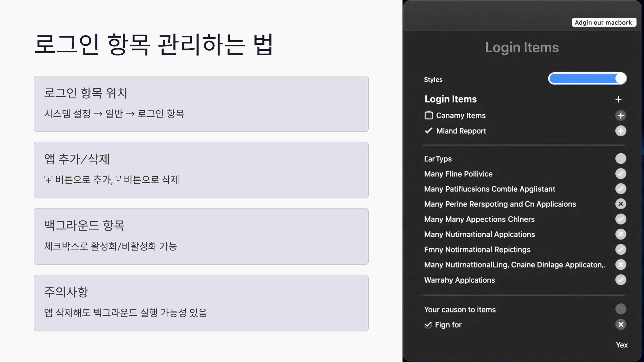
Task: Click the Yex button at bottom
Action: tap(621, 345)
